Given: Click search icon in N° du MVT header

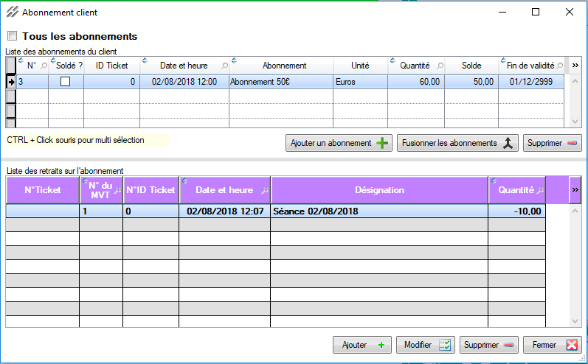Looking at the screenshot, I should tap(117, 190).
